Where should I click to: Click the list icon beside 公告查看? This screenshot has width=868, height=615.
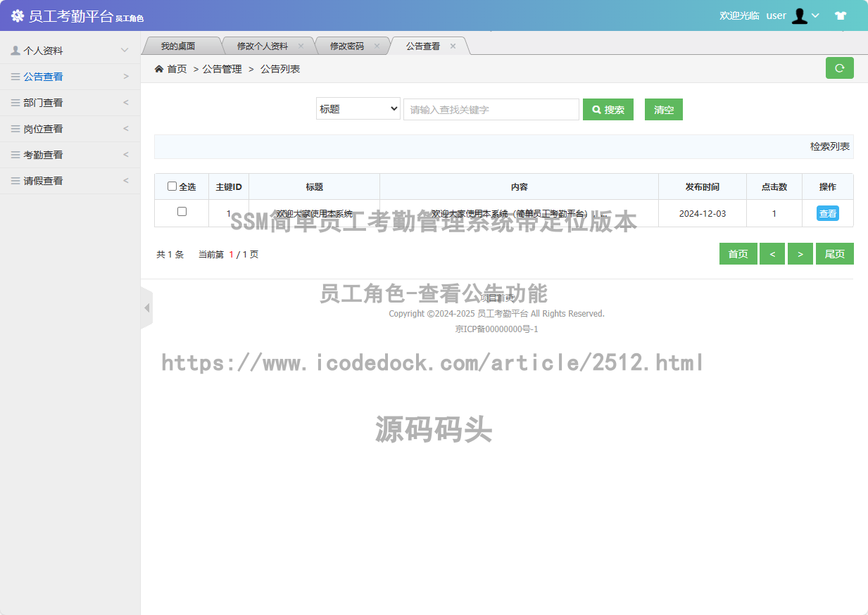coord(15,77)
